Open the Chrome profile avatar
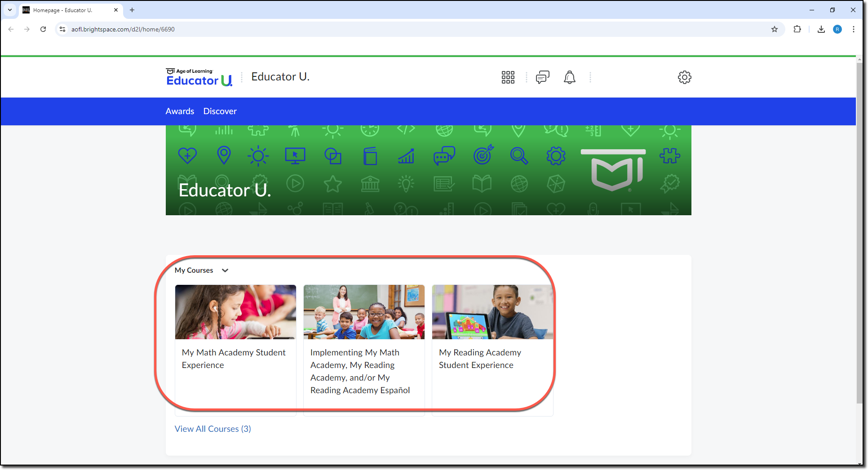This screenshot has width=868, height=470. (837, 29)
